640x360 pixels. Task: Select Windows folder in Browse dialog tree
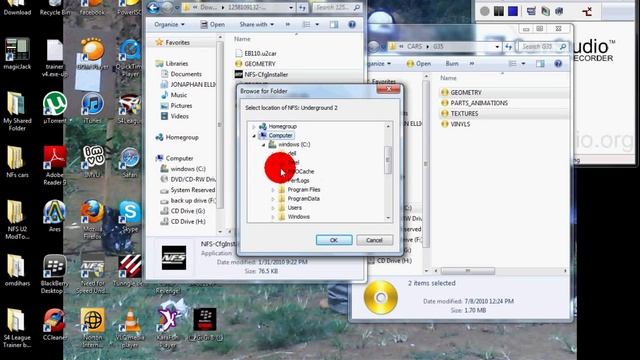pyautogui.click(x=298, y=217)
